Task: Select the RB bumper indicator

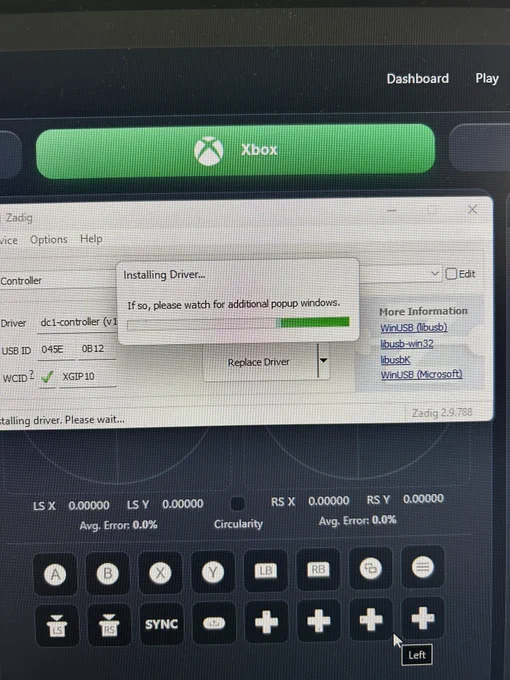Action: 318,569
